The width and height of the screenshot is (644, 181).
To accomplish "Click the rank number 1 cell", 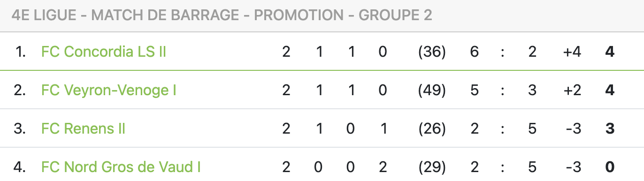I will tap(20, 52).
